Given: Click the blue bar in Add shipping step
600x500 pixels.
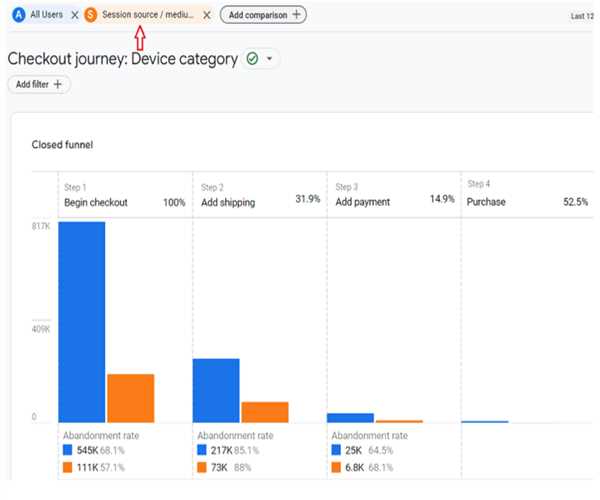Looking at the screenshot, I should coord(216,390).
